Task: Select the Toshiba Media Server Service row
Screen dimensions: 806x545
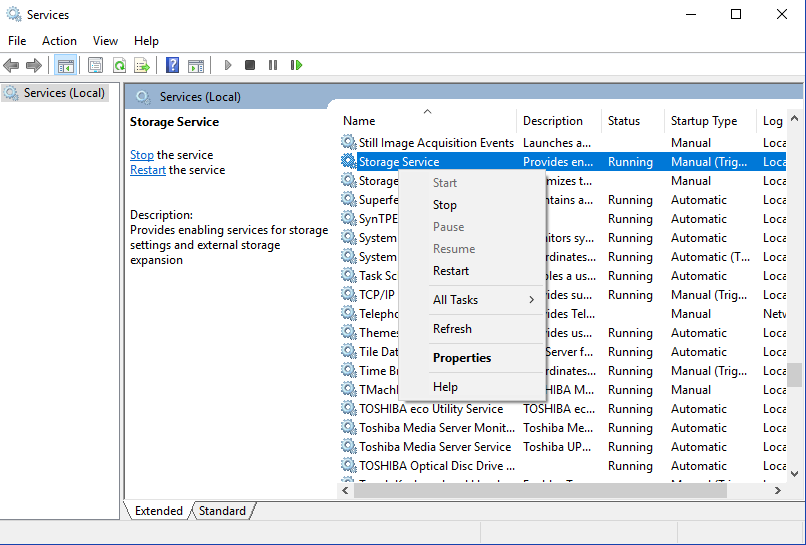Action: tap(434, 447)
